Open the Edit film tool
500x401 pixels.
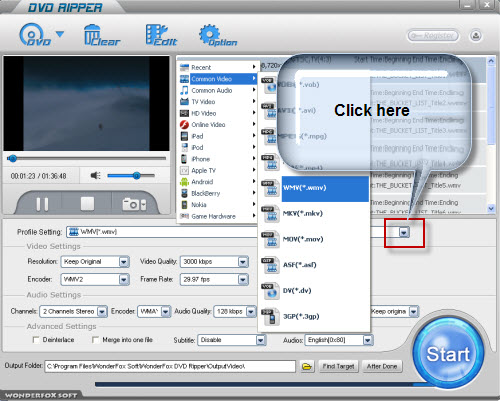161,35
